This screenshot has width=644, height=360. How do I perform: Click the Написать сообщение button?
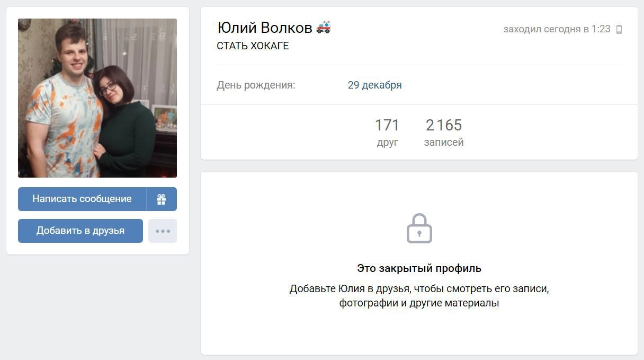82,199
